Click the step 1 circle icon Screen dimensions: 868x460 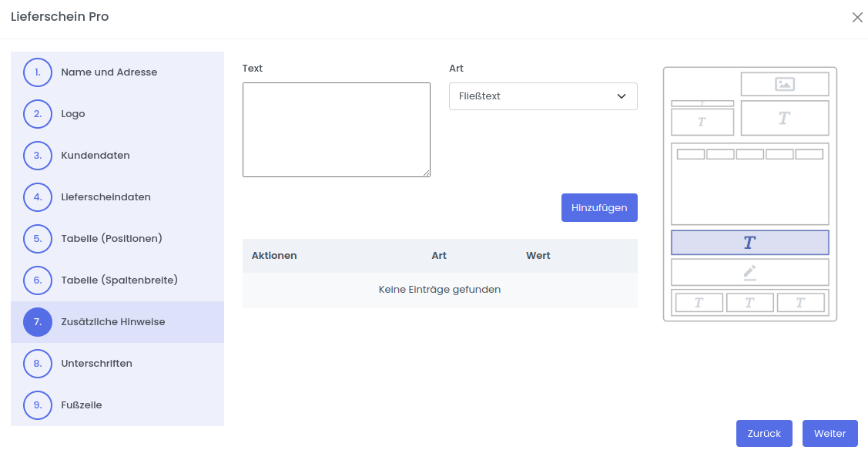pyautogui.click(x=38, y=72)
